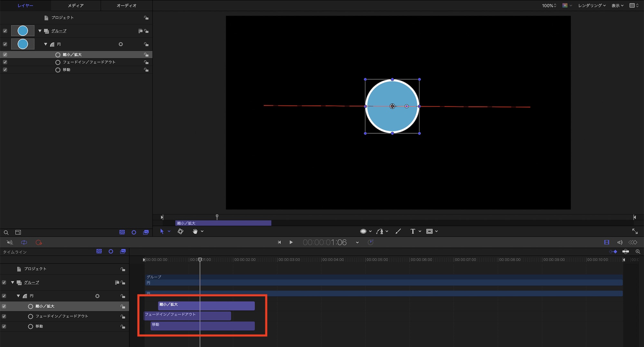Switch to the メディア tab
Viewport: 644px width, 347px height.
pos(76,5)
